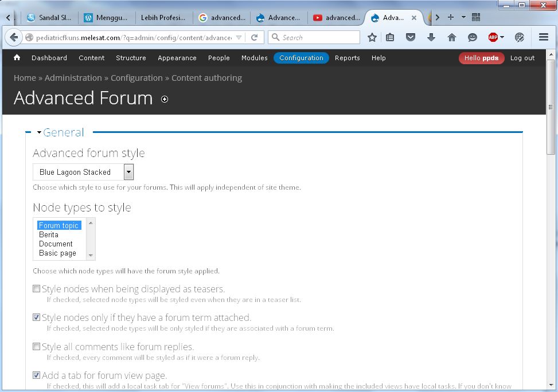Click the Log out link
This screenshot has height=392, width=558.
pos(522,58)
